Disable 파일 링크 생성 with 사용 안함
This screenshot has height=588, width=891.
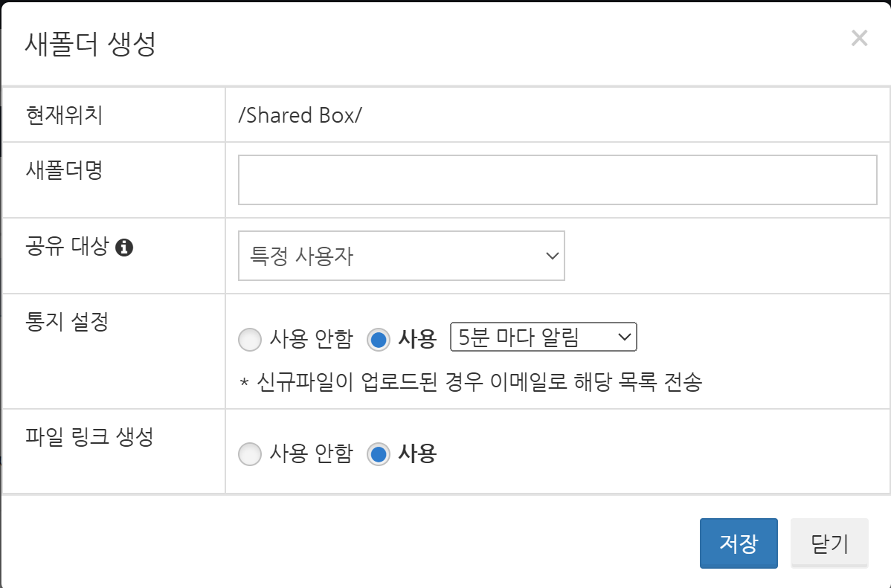click(250, 454)
